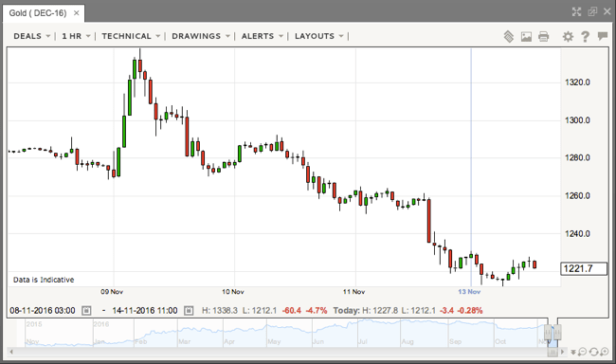Open the DEALS dropdown menu
The image size is (616, 364).
pyautogui.click(x=32, y=36)
